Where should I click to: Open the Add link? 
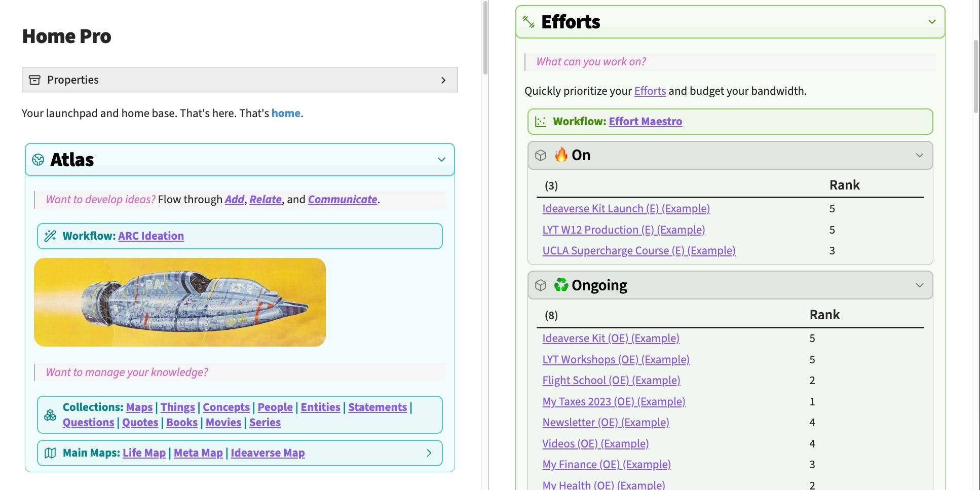click(235, 200)
